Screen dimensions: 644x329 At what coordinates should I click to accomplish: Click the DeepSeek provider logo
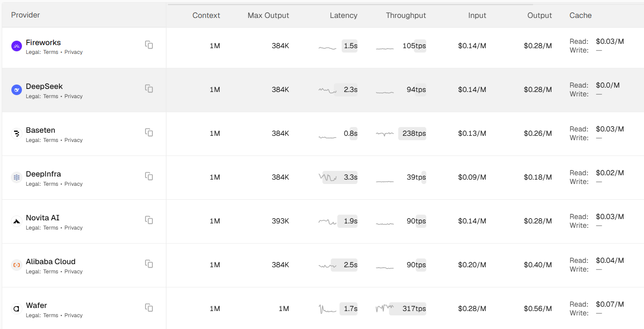click(x=17, y=90)
